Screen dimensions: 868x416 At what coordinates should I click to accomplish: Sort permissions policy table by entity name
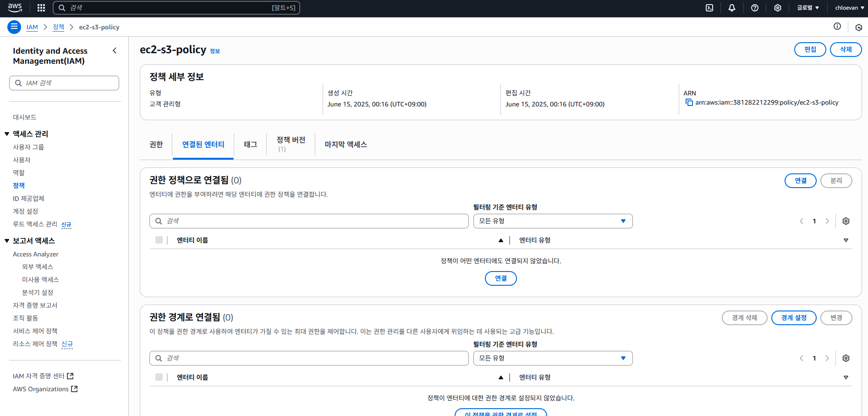pos(501,240)
